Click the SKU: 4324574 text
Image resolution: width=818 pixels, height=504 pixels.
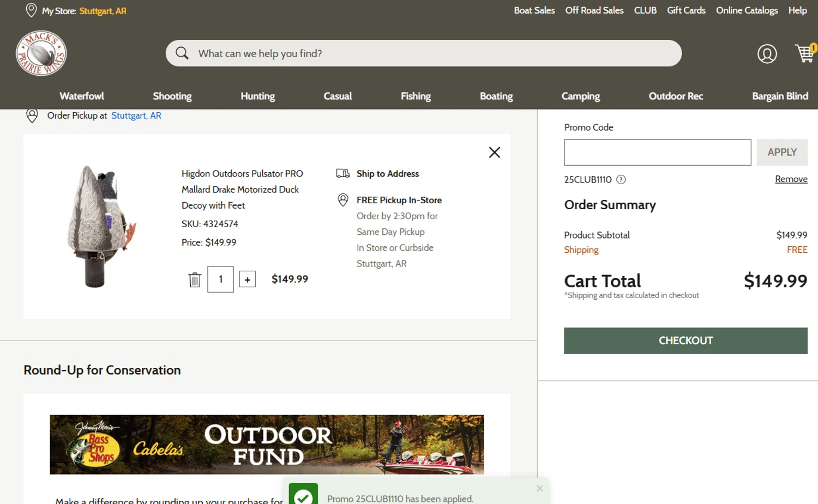(210, 223)
